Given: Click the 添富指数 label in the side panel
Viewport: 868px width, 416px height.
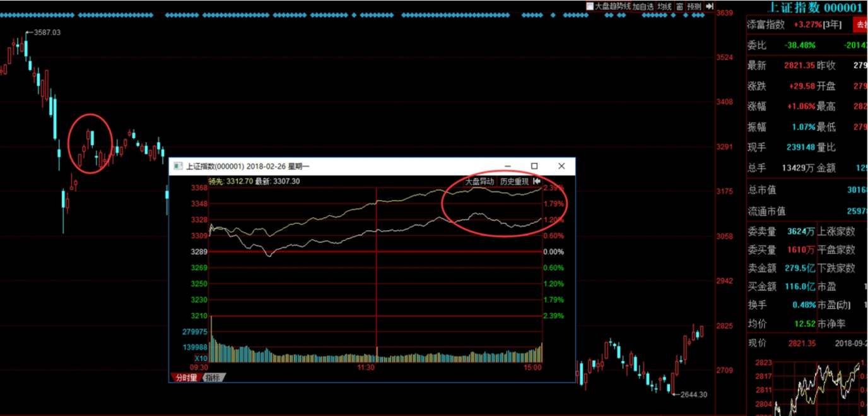Looking at the screenshot, I should 766,25.
